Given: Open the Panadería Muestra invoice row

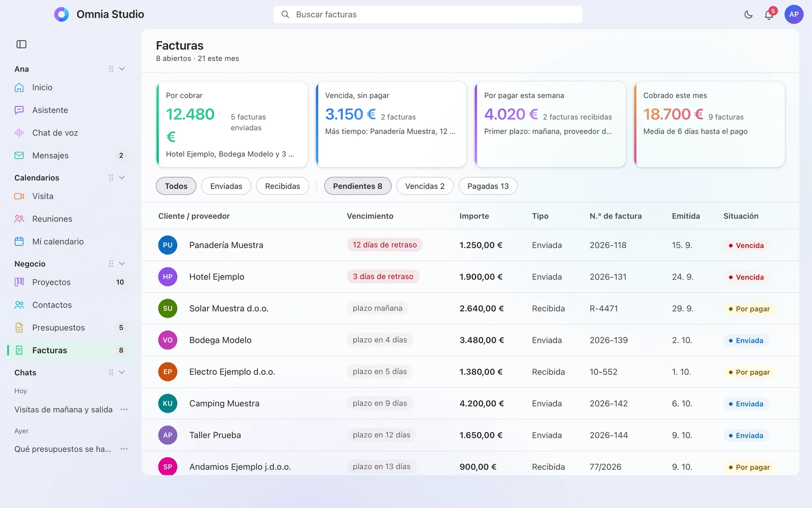Looking at the screenshot, I should pos(470,245).
